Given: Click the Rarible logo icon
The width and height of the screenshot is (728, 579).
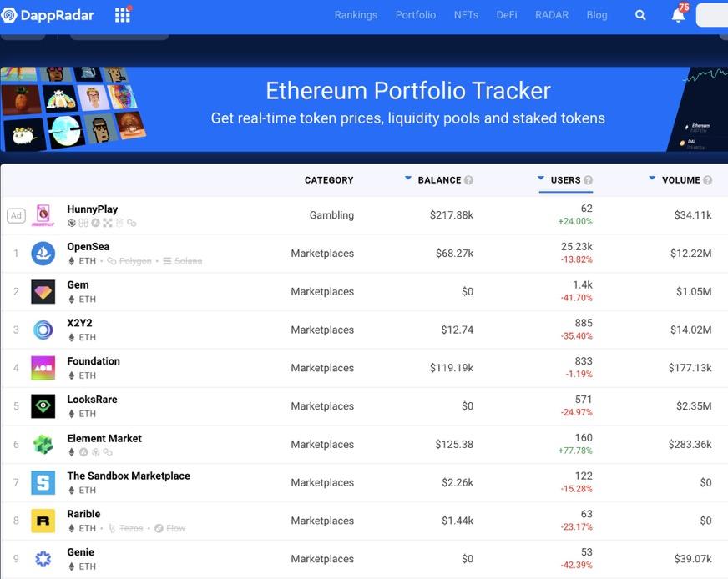Looking at the screenshot, I should click(x=43, y=521).
